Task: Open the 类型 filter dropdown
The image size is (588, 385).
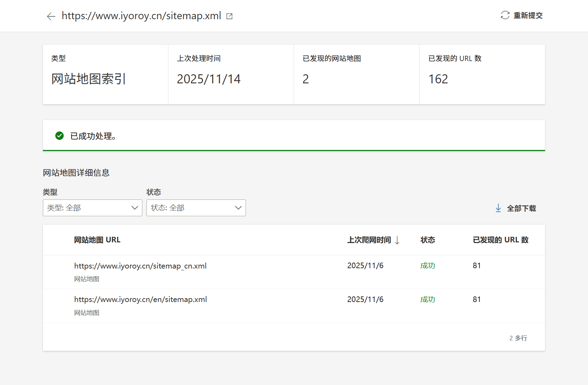Action: pos(92,207)
